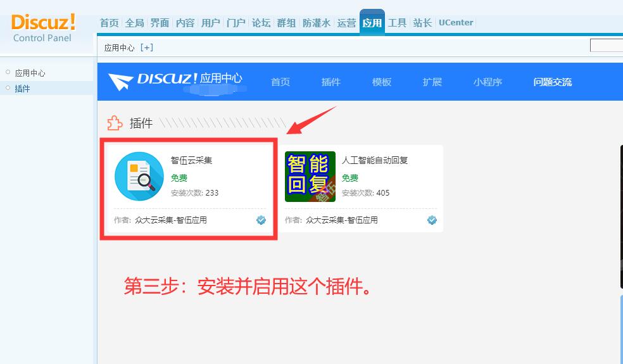Go to 扩展 in app center nav

(432, 82)
